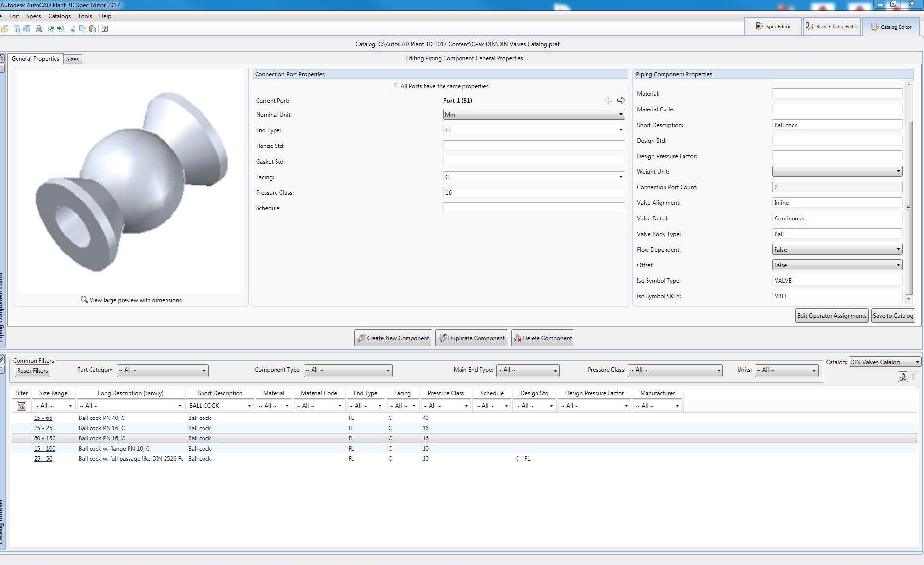Open the 15 - 65 size range link

43,418
